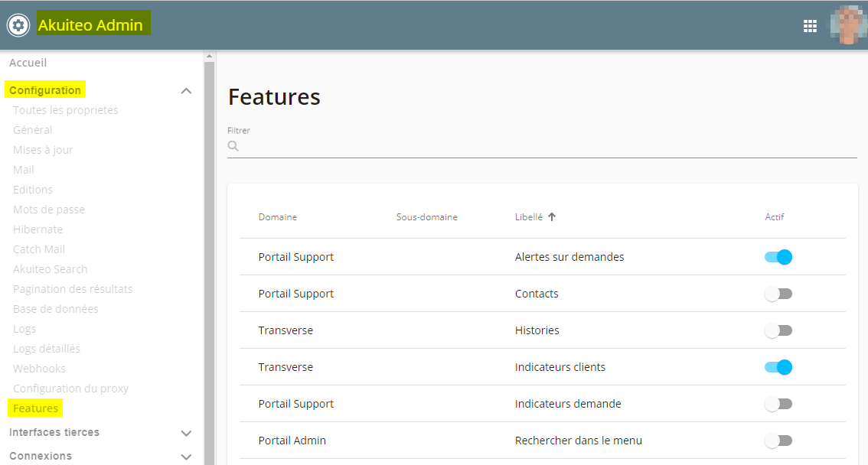Open Toutes les proprietes link

(65, 110)
